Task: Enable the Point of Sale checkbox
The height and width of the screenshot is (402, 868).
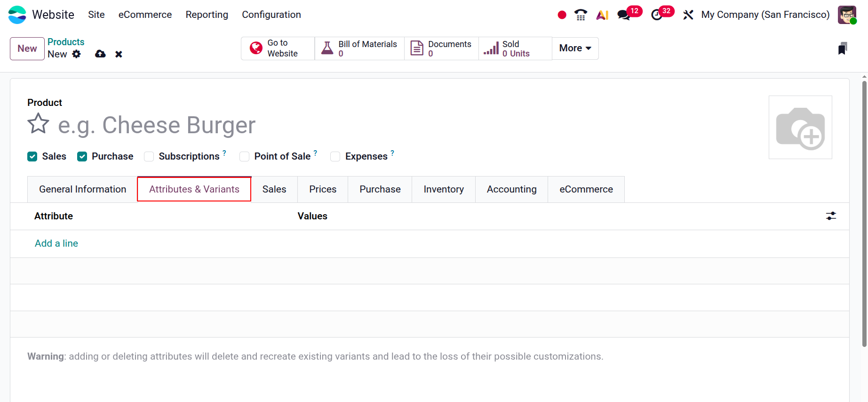Action: coord(245,157)
